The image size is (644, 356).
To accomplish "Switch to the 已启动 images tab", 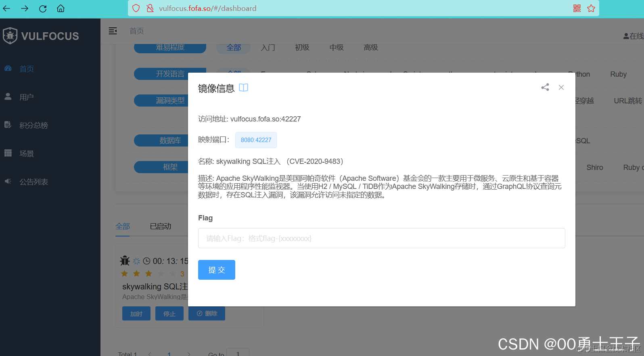I will (x=161, y=226).
